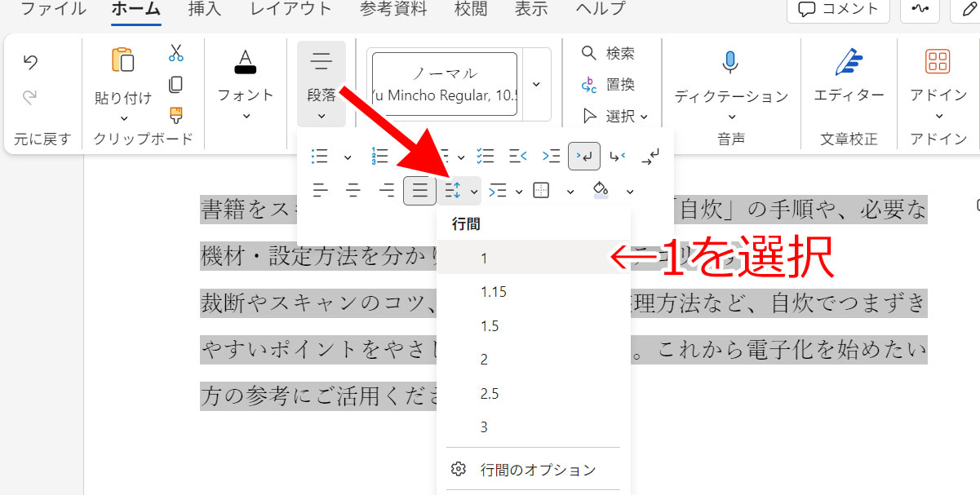Toggle center alignment
The image size is (980, 495).
353,191
